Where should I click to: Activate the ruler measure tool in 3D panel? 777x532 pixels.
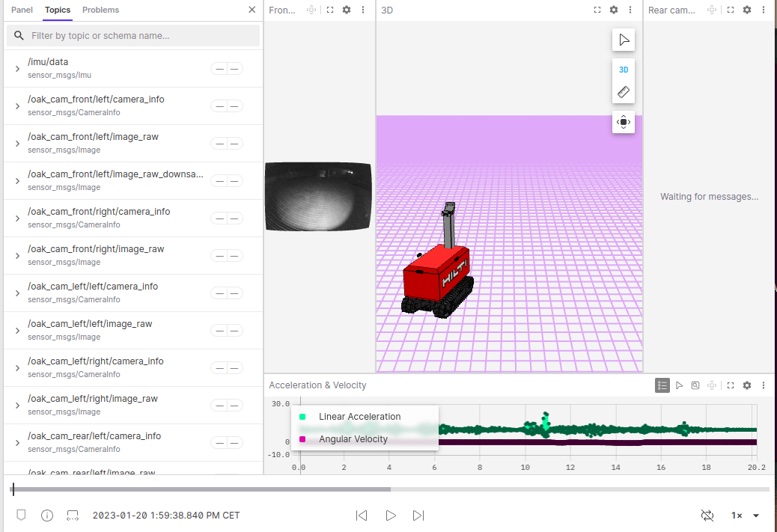click(624, 92)
